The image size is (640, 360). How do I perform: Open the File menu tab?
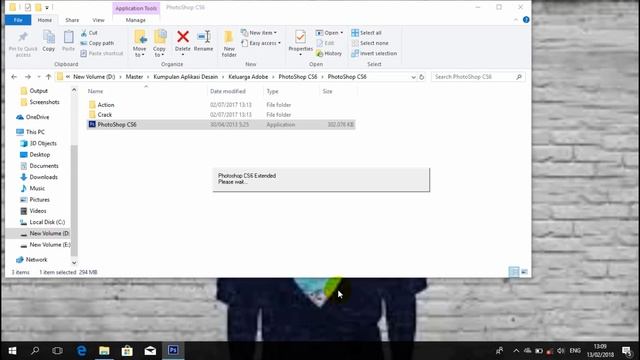pos(18,20)
